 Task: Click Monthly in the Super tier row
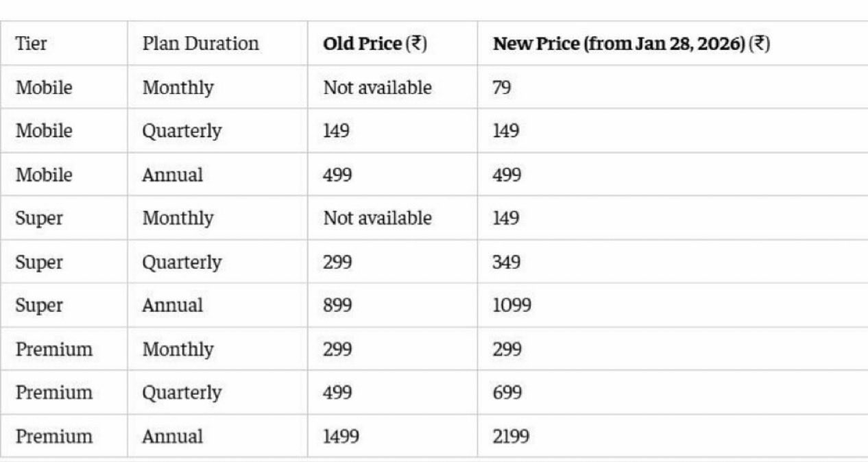178,218
